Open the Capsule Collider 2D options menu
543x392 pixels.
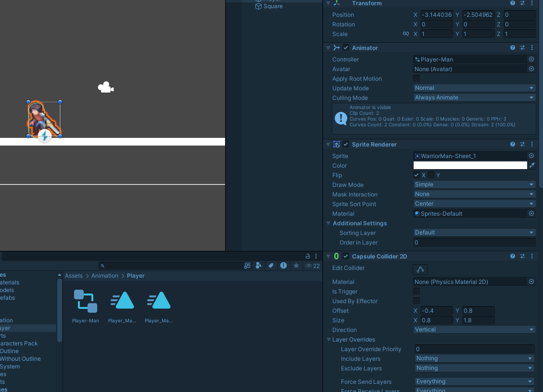532,256
